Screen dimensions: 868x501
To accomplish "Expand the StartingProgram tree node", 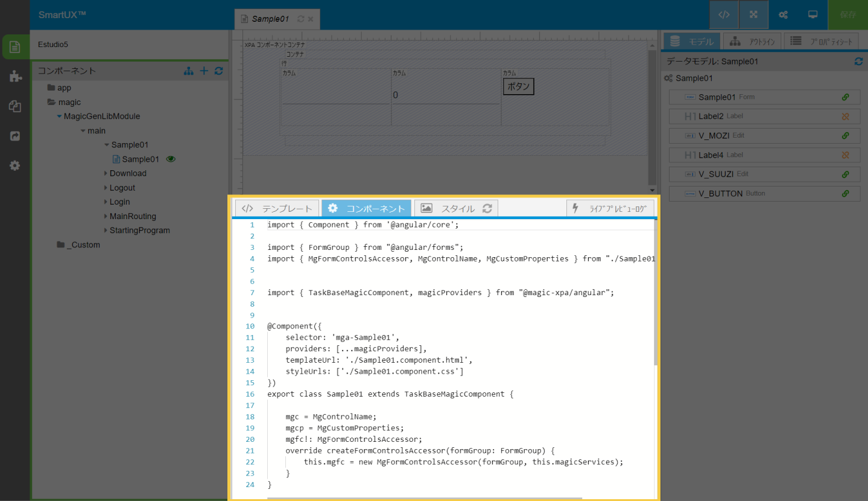I will pyautogui.click(x=106, y=231).
